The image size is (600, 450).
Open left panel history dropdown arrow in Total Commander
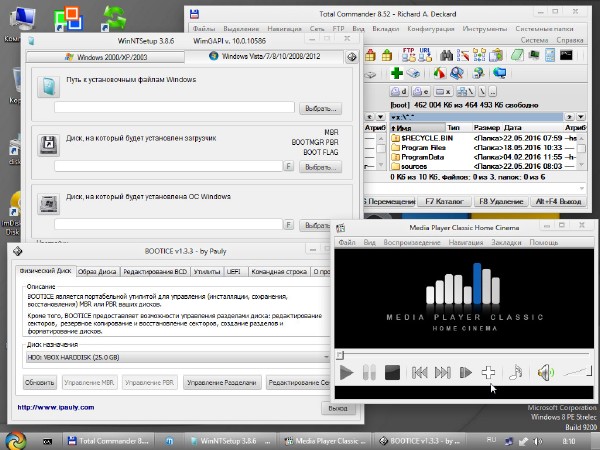[x=380, y=117]
